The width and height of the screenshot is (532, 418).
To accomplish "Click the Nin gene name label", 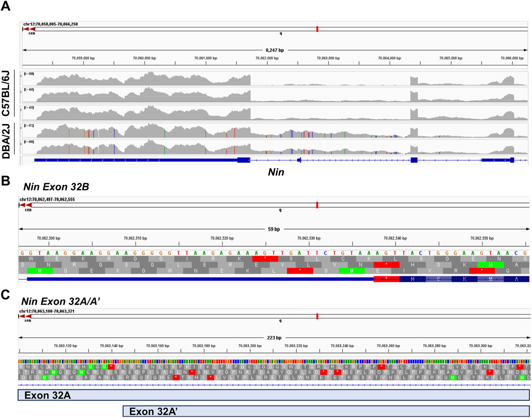I will tap(276, 172).
